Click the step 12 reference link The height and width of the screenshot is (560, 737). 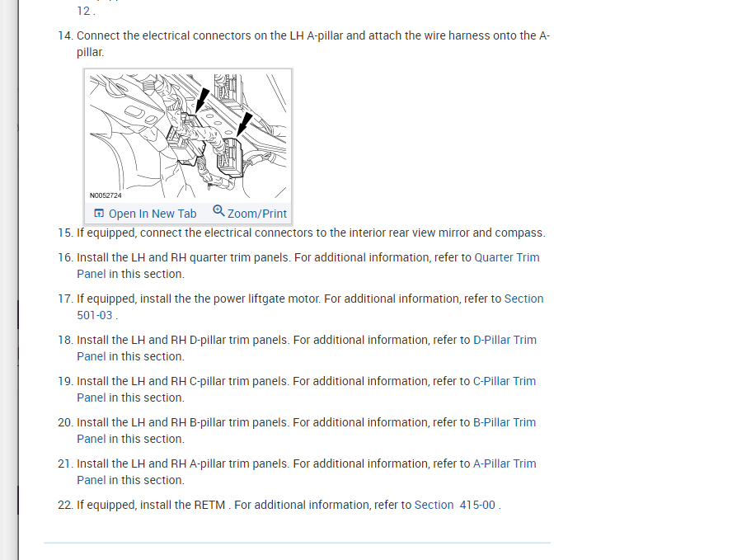click(x=83, y=11)
